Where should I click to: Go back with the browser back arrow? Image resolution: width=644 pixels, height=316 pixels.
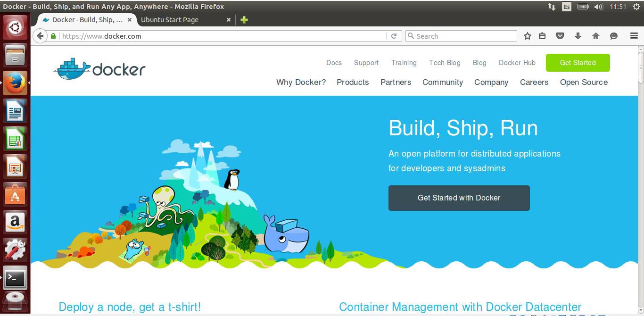click(x=41, y=36)
